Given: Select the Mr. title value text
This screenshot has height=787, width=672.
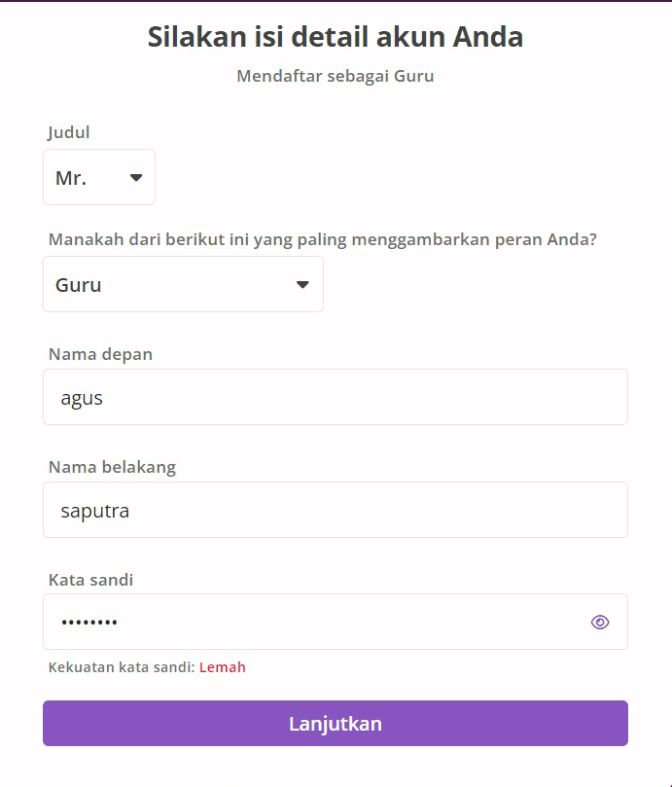Looking at the screenshot, I should pos(71,178).
